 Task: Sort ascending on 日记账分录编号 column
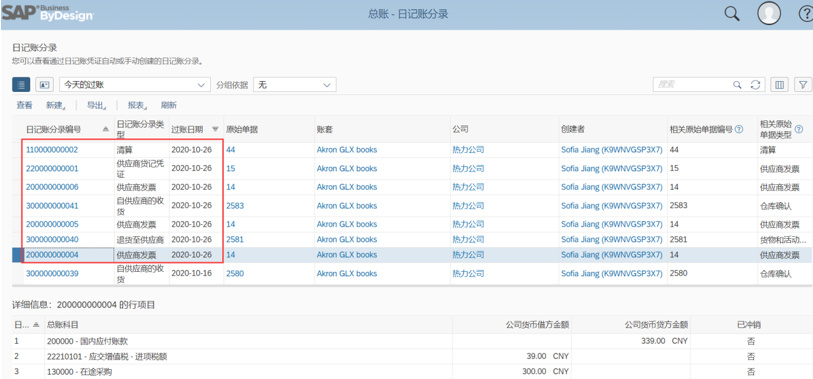[x=106, y=129]
